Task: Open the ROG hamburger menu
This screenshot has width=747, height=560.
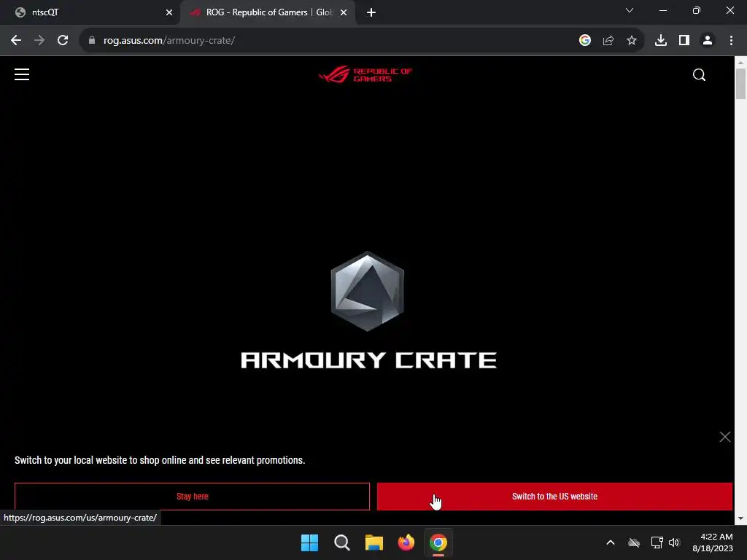Action: point(22,75)
